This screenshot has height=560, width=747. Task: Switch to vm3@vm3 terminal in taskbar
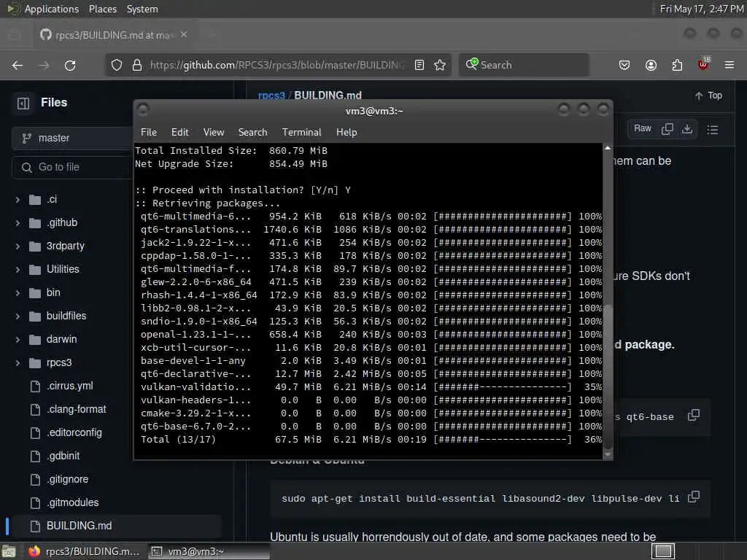[x=208, y=551]
